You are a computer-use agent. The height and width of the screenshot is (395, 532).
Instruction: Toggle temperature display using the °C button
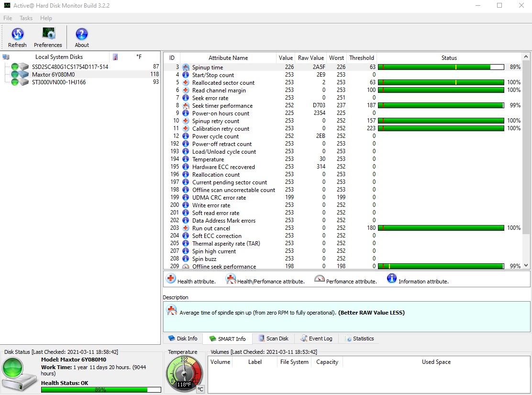tap(200, 389)
